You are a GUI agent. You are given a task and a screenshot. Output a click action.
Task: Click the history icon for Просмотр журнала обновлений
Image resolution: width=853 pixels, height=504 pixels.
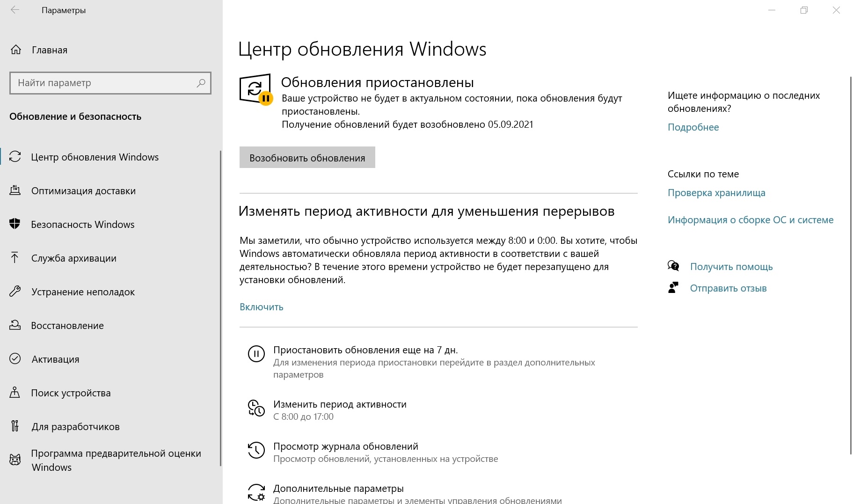[256, 450]
